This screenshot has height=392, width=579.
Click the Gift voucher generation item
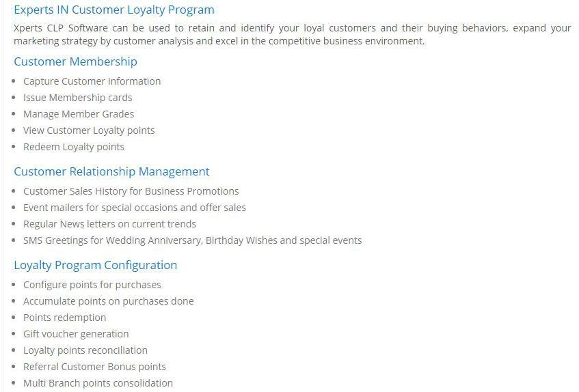point(76,334)
